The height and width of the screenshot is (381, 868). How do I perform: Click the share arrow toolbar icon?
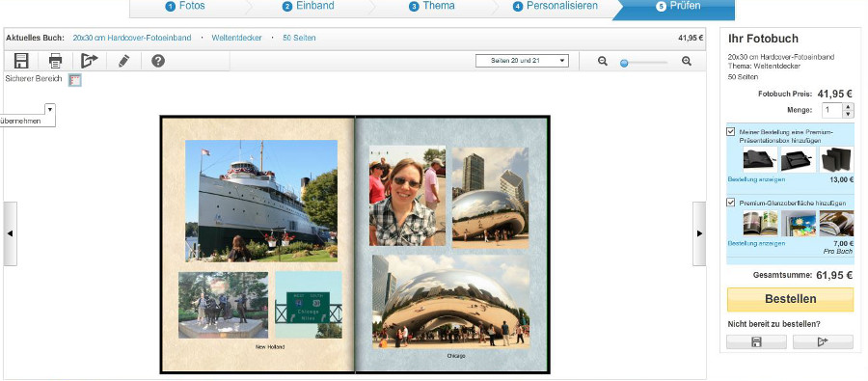pyautogui.click(x=89, y=61)
